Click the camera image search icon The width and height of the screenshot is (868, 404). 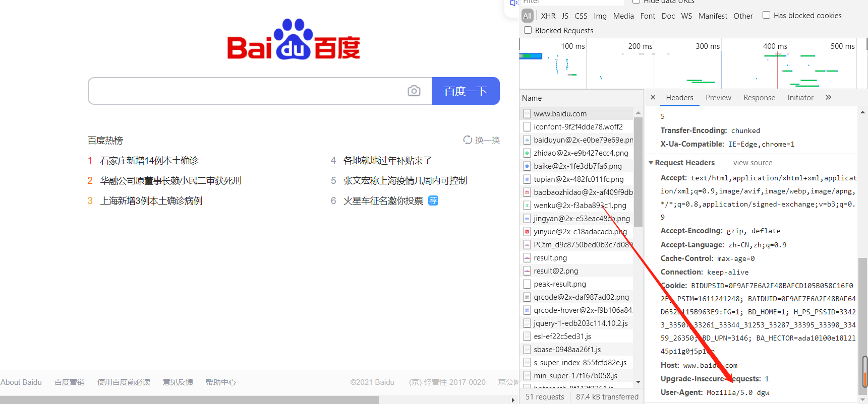click(414, 91)
